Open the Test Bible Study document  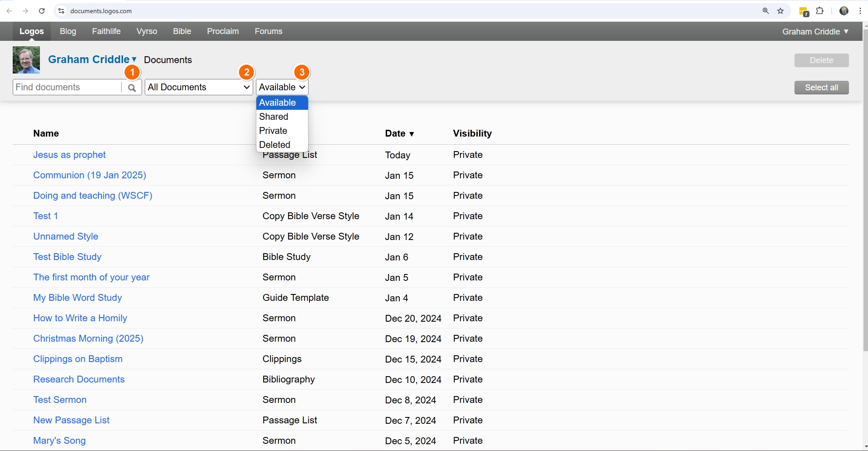pyautogui.click(x=67, y=257)
